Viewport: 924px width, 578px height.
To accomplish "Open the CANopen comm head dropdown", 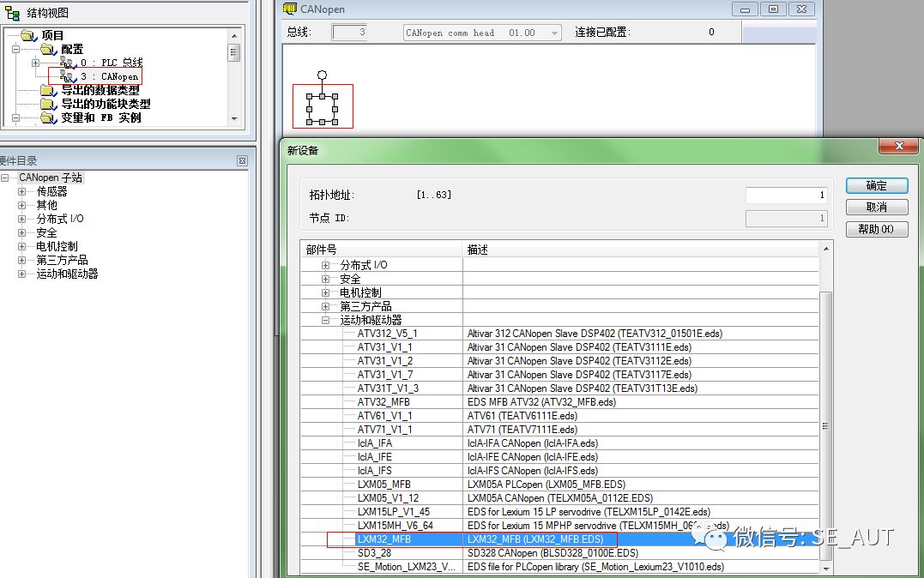I will (554, 33).
